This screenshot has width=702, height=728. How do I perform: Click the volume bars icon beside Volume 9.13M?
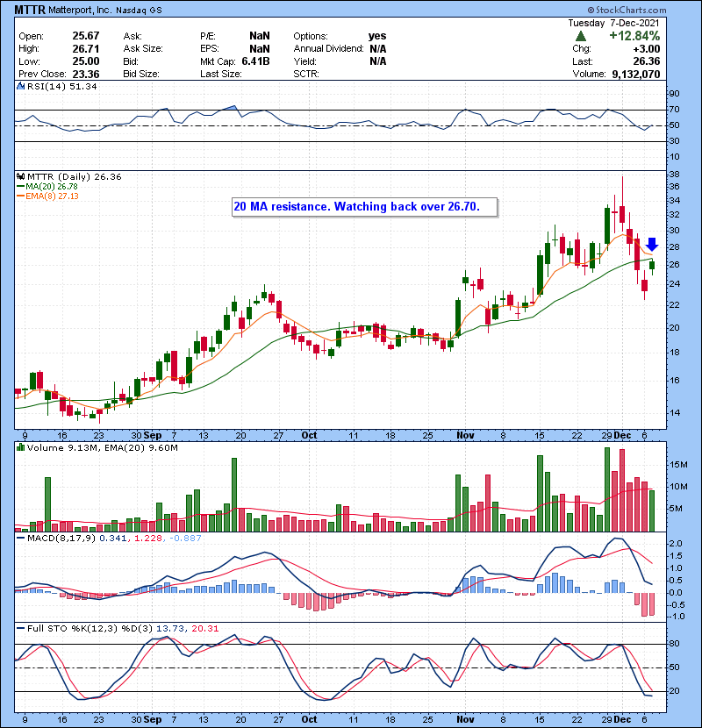(x=20, y=447)
